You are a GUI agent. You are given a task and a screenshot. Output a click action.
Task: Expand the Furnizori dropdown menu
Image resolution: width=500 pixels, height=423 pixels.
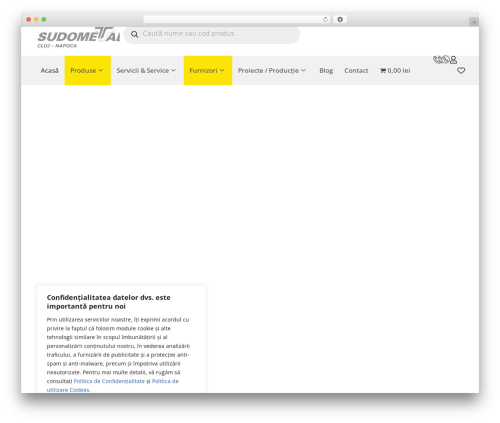[208, 70]
